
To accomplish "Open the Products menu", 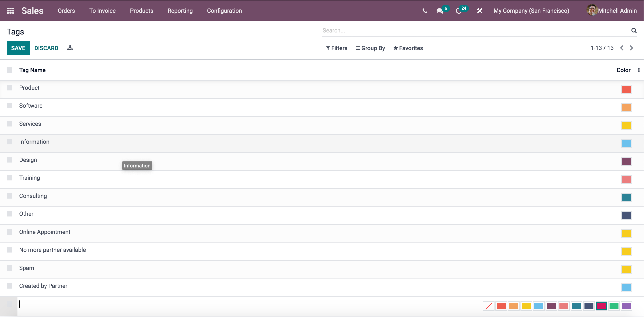I will [x=141, y=11].
